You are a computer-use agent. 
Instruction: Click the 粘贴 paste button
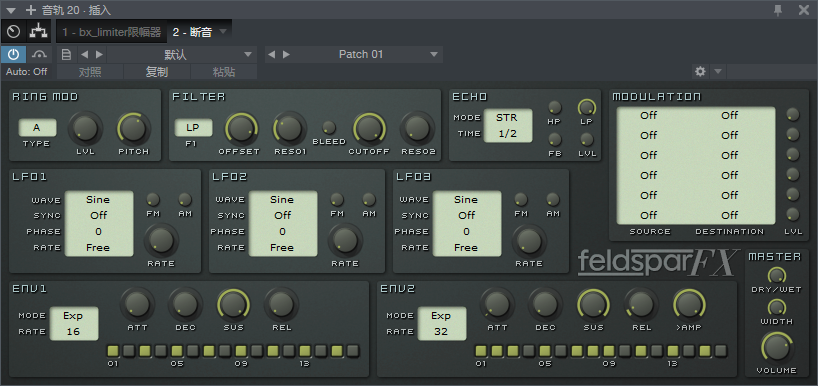224,72
